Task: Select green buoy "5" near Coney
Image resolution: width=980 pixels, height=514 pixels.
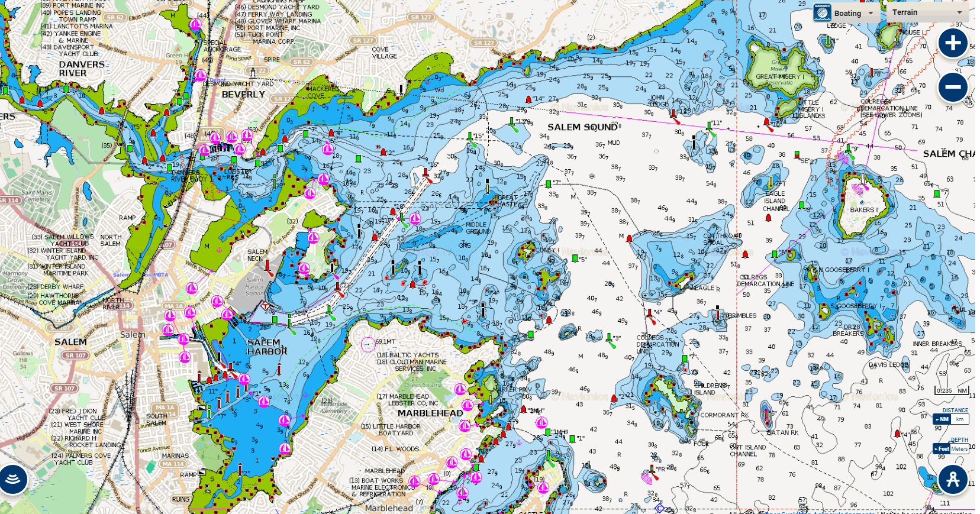Action: pos(575,258)
